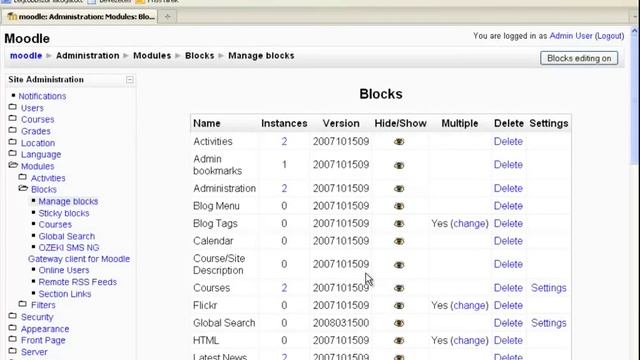Select the moodle Administration browser tab
Image resolution: width=640 pixels, height=360 pixels.
(x=80, y=17)
